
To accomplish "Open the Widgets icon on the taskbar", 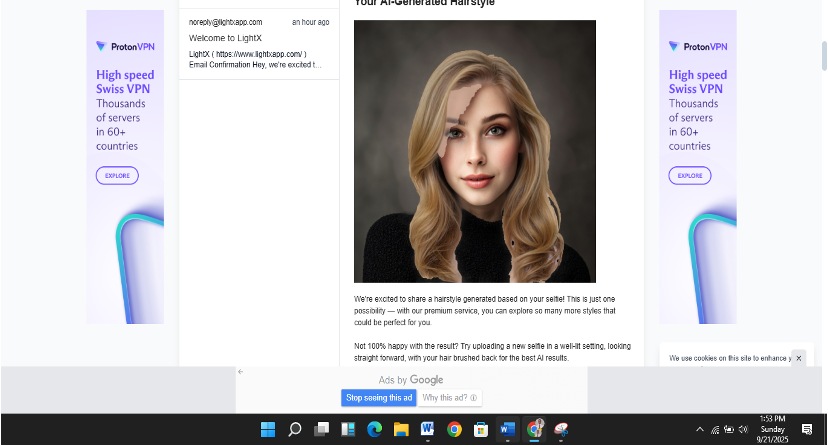I will 348,430.
